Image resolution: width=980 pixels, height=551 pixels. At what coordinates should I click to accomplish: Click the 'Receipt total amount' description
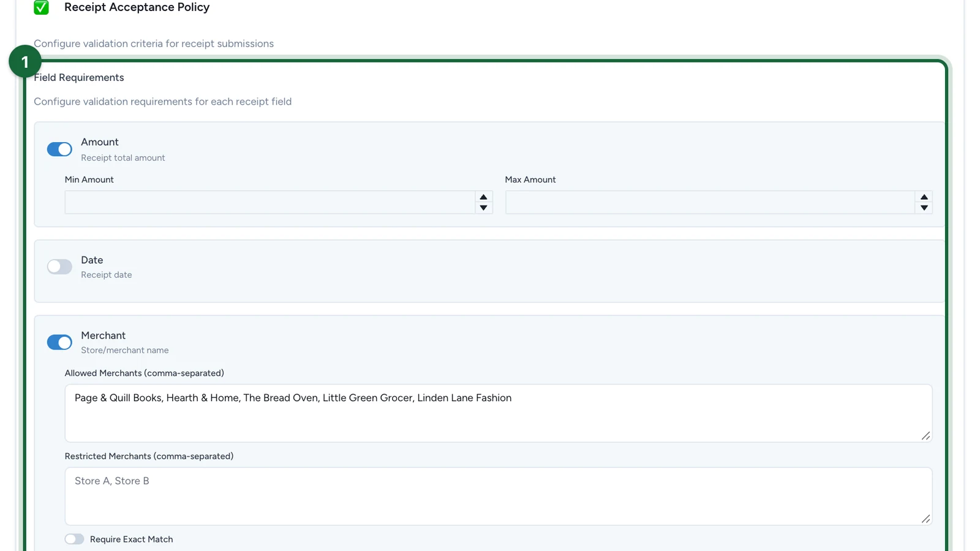123,158
